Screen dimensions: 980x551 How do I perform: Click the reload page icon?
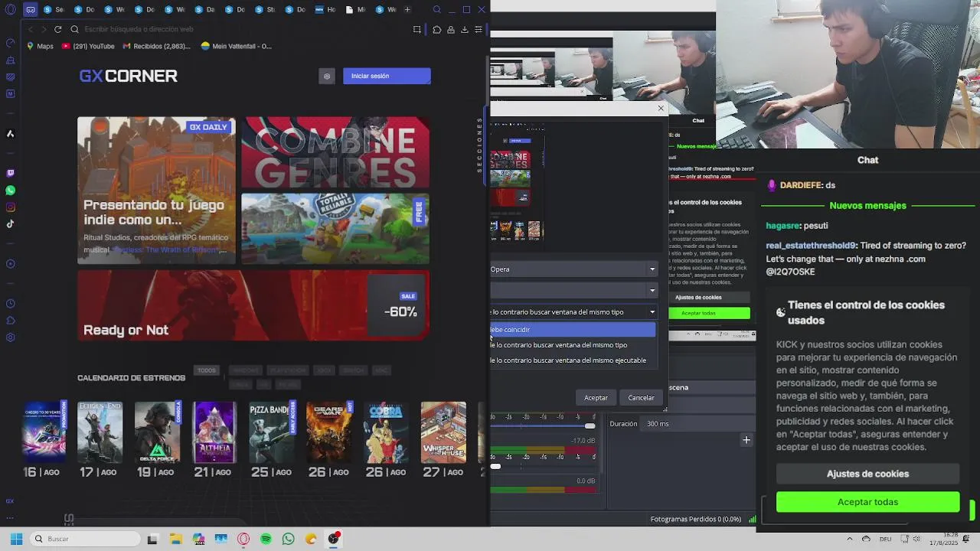57,29
